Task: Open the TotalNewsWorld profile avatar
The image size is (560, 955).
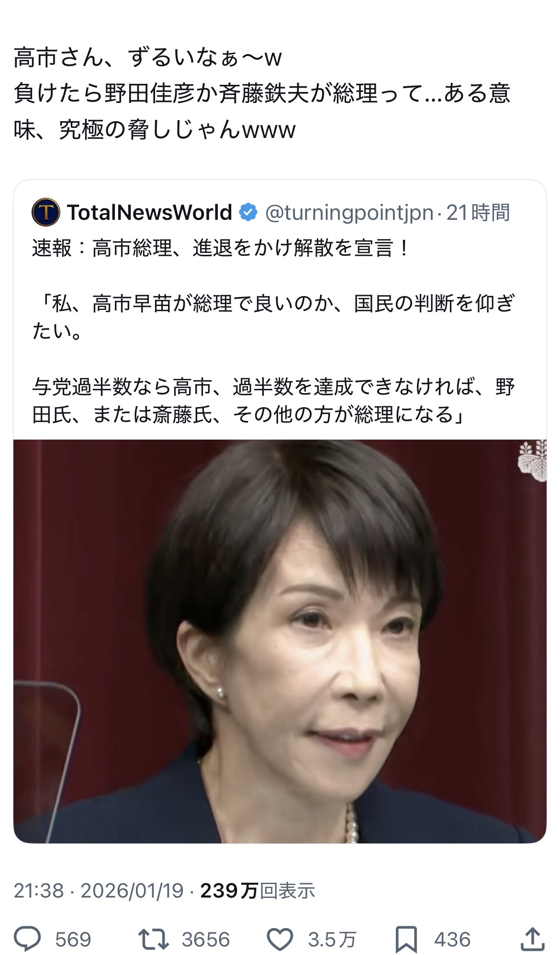Action: (45, 212)
